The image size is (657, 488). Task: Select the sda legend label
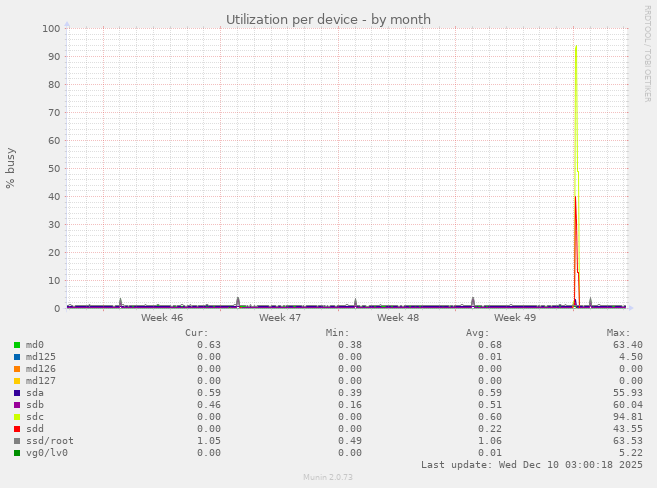35,393
